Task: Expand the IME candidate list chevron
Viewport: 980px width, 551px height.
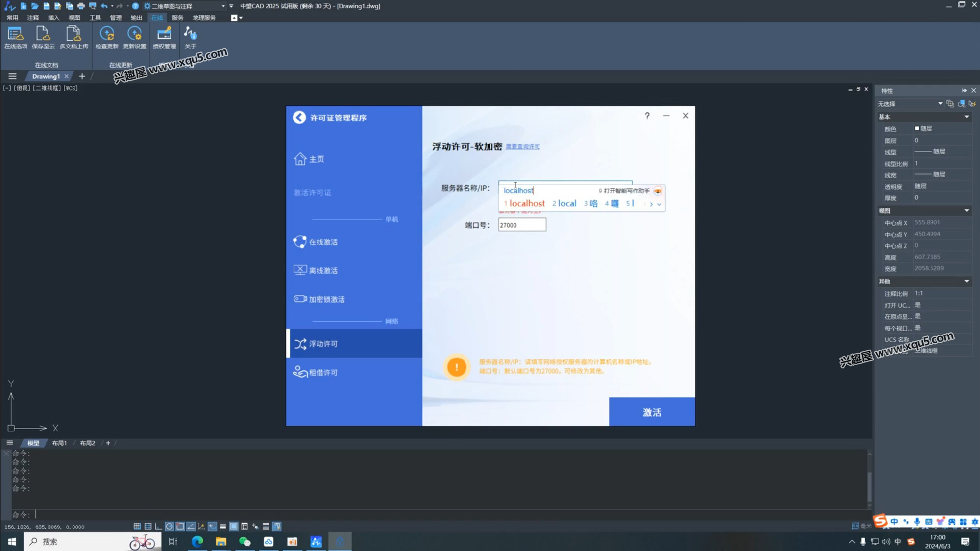Action: tap(659, 204)
